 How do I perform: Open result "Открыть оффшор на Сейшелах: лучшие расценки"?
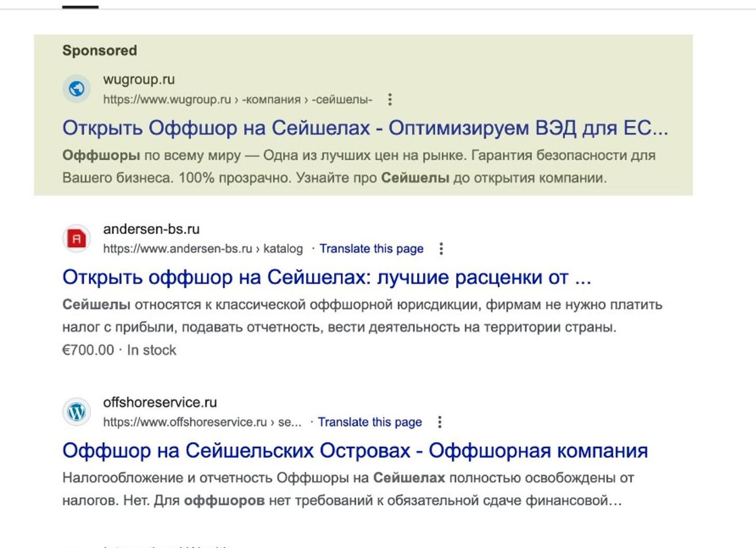(327, 277)
